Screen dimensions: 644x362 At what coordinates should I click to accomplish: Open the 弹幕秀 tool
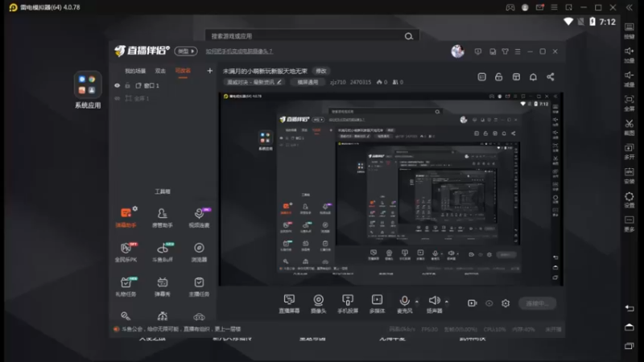pos(163,286)
